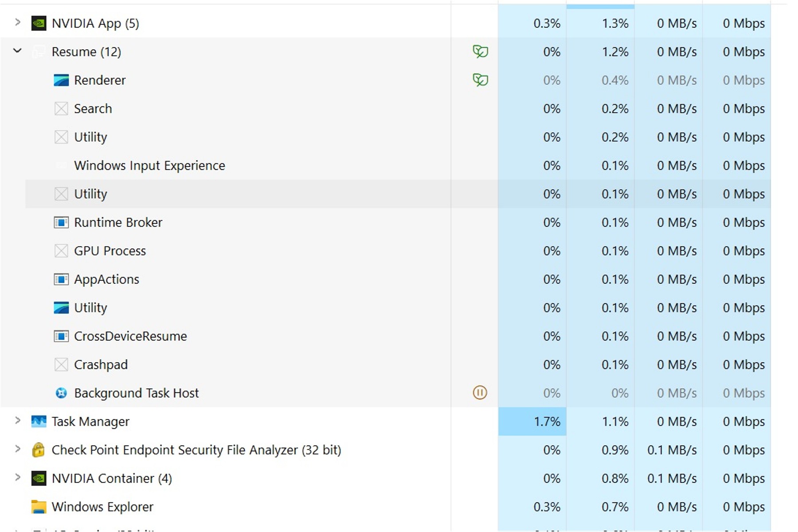The width and height of the screenshot is (798, 532).
Task: Collapse the Resume process group
Action: [17, 51]
